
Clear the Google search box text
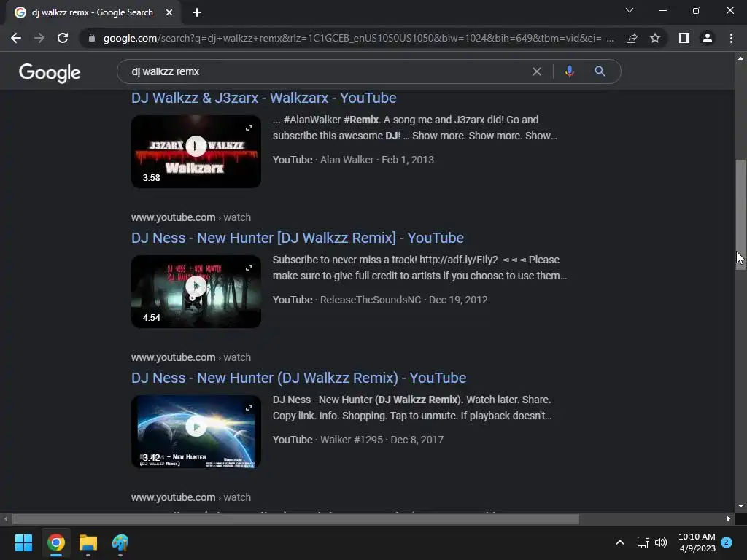pos(537,71)
